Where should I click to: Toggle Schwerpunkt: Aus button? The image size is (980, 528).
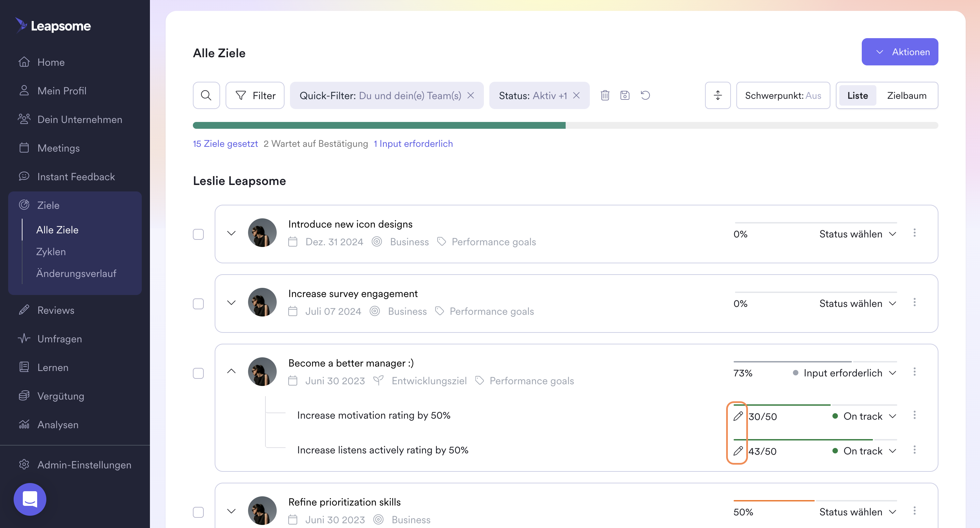[x=783, y=95]
